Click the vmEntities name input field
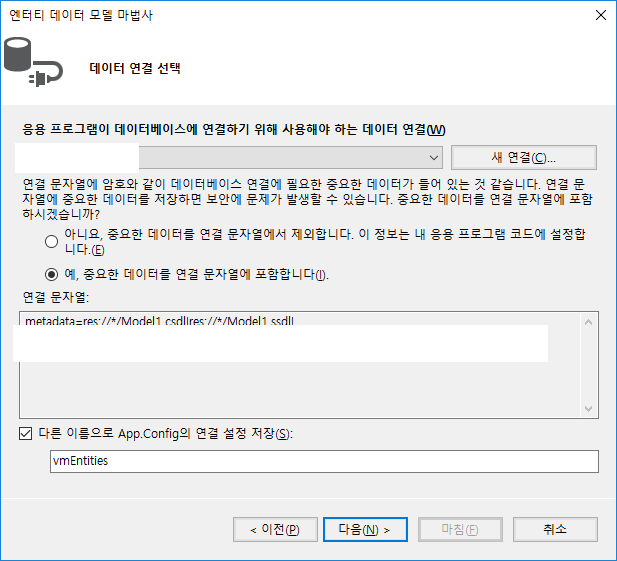Image resolution: width=617 pixels, height=561 pixels. click(324, 461)
